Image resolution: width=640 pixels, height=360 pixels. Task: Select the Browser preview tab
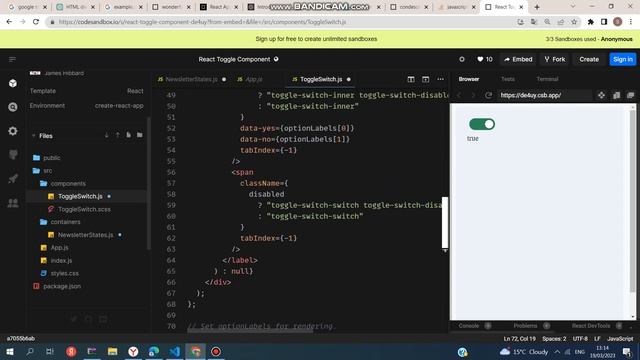tap(469, 79)
